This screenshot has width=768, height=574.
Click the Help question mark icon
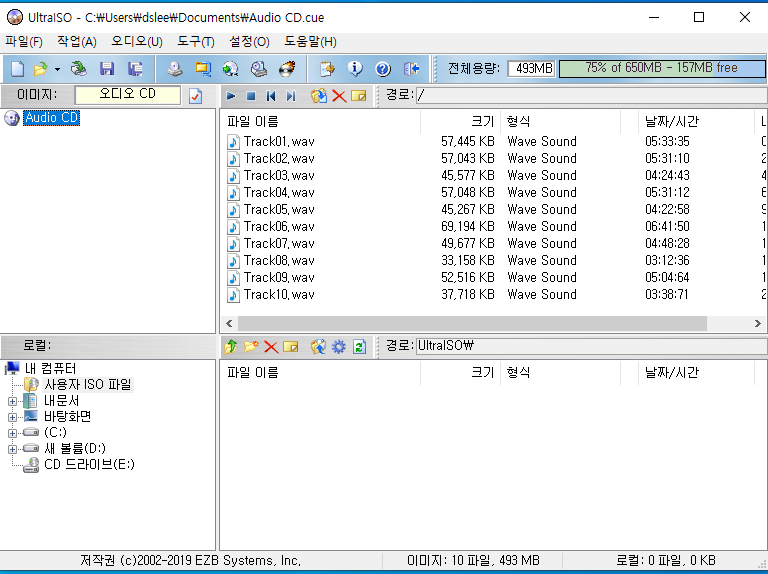click(x=382, y=69)
